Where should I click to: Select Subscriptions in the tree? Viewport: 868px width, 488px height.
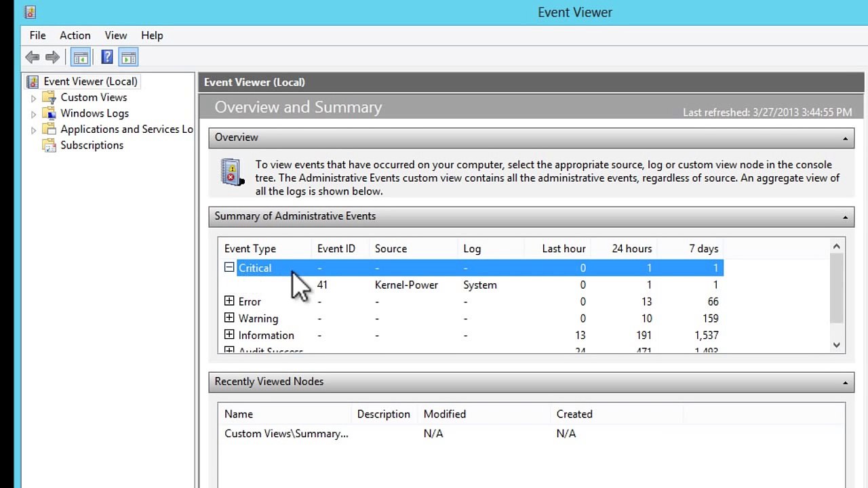coord(92,145)
